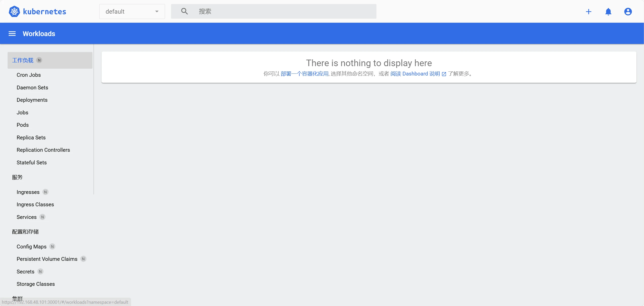Click the namespace dropdown arrow
Viewport: 644px width, 306px height.
point(157,12)
